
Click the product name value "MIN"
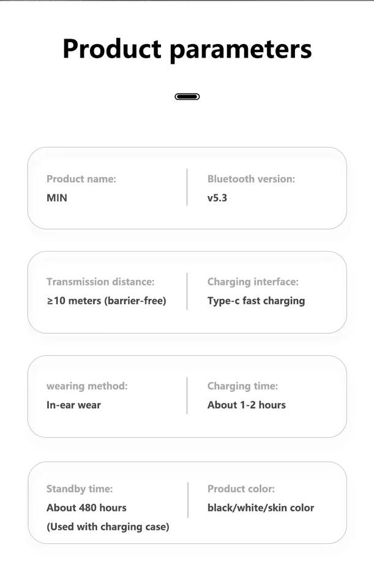tap(57, 198)
